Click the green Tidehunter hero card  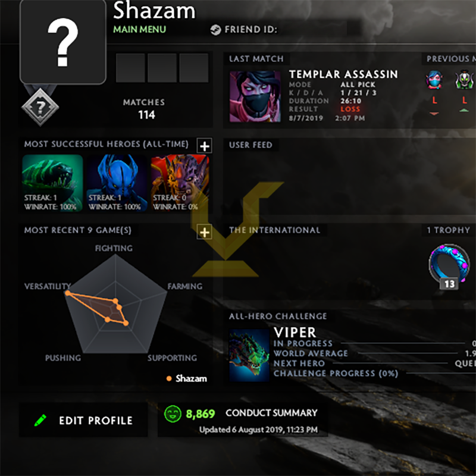(x=52, y=183)
